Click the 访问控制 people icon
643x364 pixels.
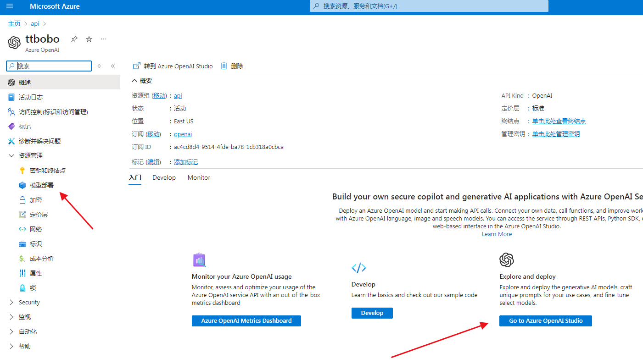pos(11,112)
